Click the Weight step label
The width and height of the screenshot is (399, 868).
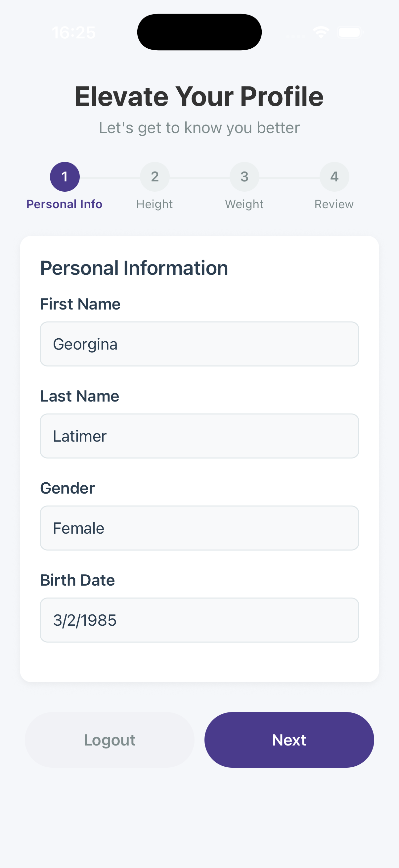[x=244, y=204]
